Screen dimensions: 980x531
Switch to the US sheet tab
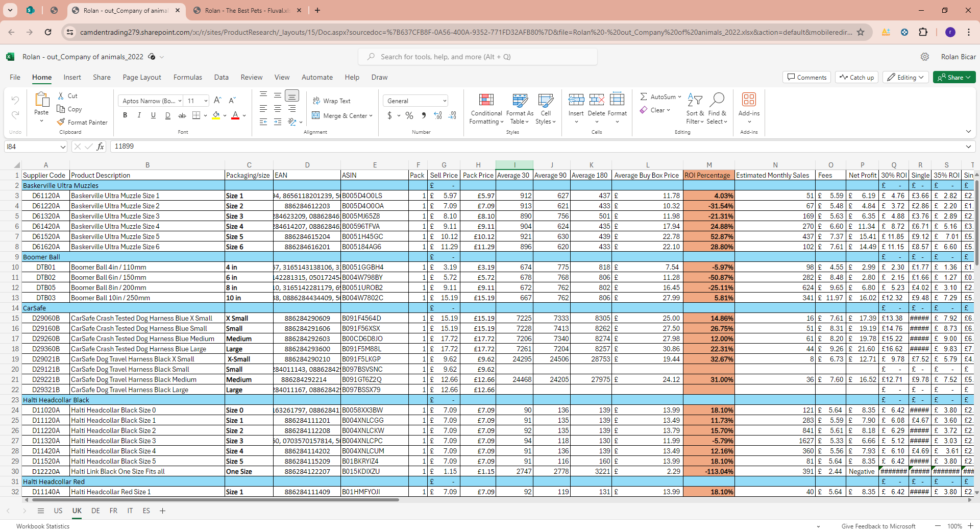click(58, 511)
